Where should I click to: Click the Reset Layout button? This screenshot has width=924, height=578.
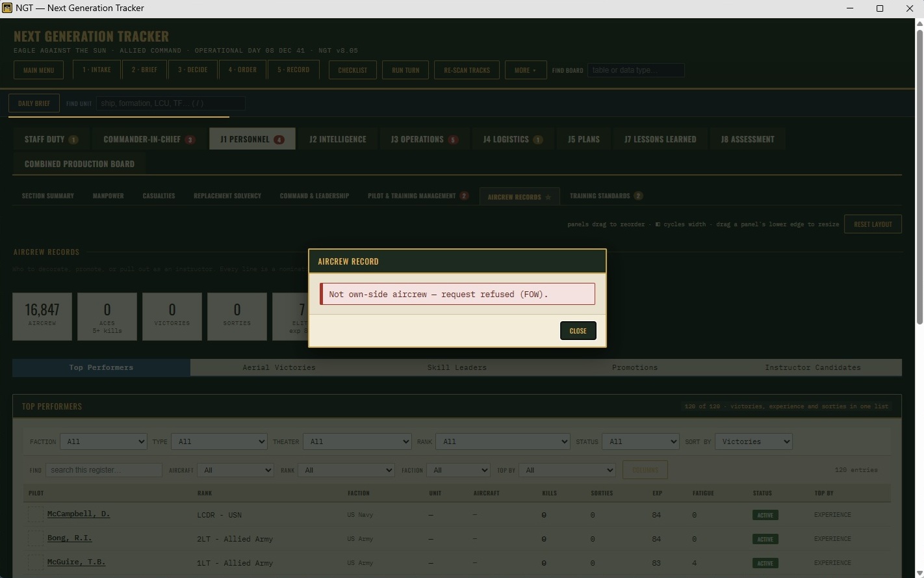[873, 224]
